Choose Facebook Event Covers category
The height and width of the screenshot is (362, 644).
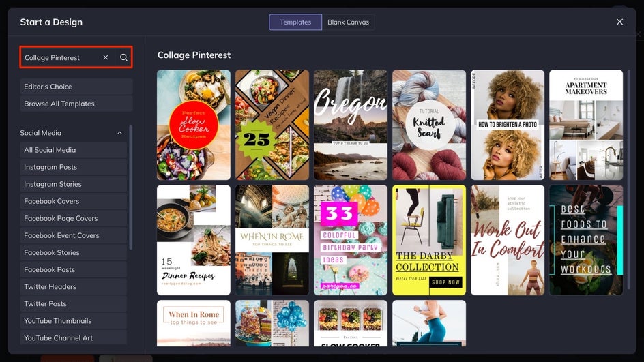[74, 236]
